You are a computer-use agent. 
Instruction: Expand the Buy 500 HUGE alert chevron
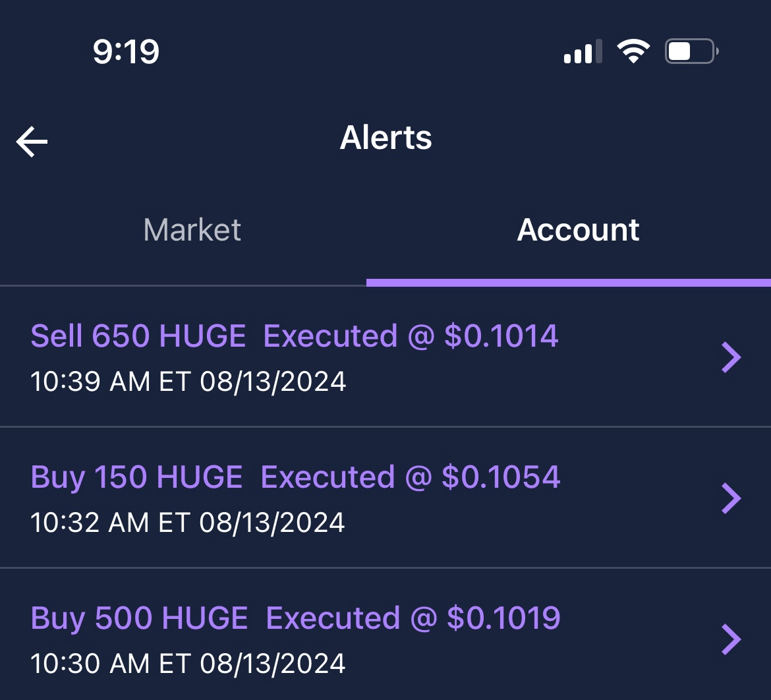[x=731, y=639]
